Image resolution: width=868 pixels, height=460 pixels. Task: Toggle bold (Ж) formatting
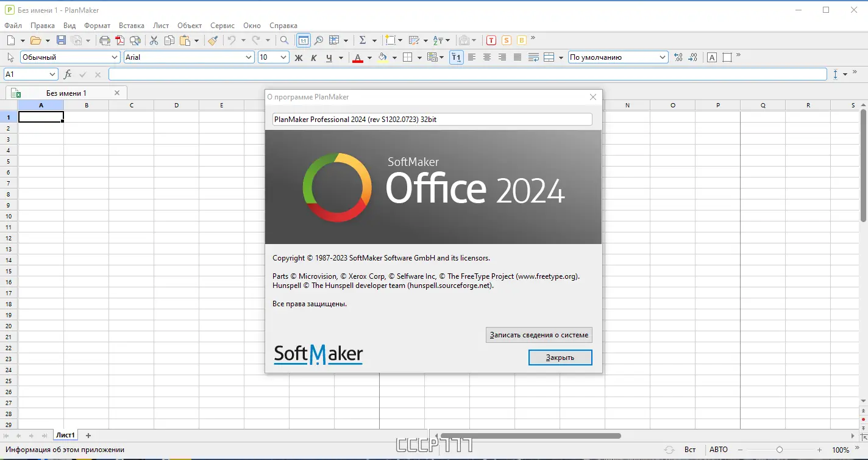coord(299,57)
